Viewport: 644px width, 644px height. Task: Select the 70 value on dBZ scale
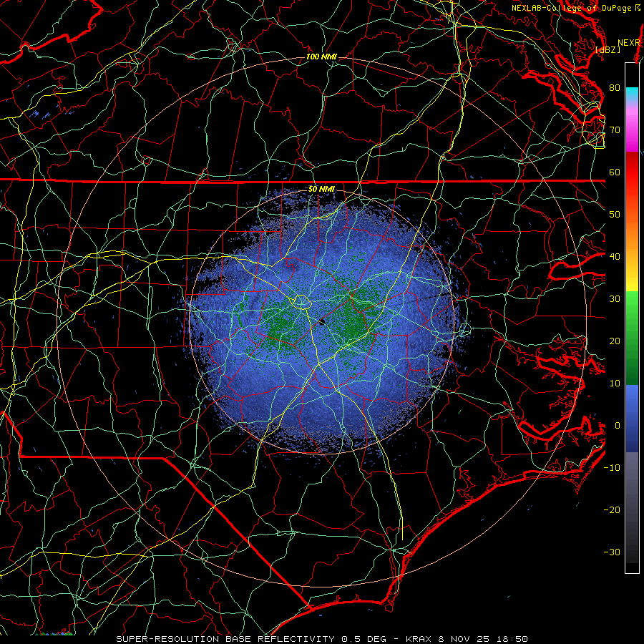coord(615,130)
